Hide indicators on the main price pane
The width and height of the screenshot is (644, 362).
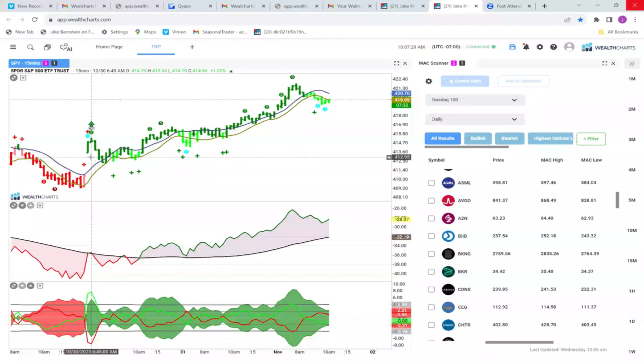pyautogui.click(x=13, y=78)
